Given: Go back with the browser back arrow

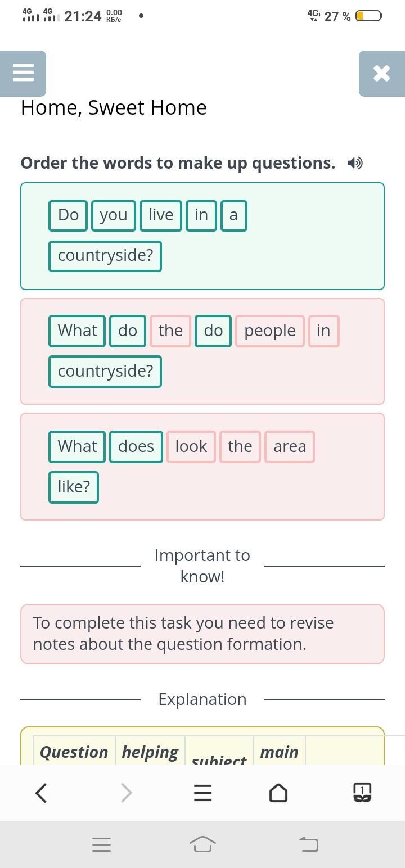Looking at the screenshot, I should click(41, 793).
